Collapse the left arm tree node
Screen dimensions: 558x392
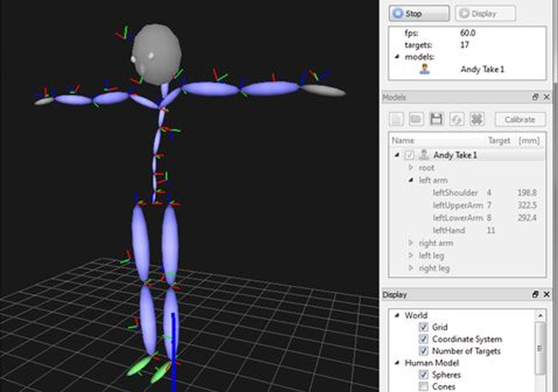point(411,181)
